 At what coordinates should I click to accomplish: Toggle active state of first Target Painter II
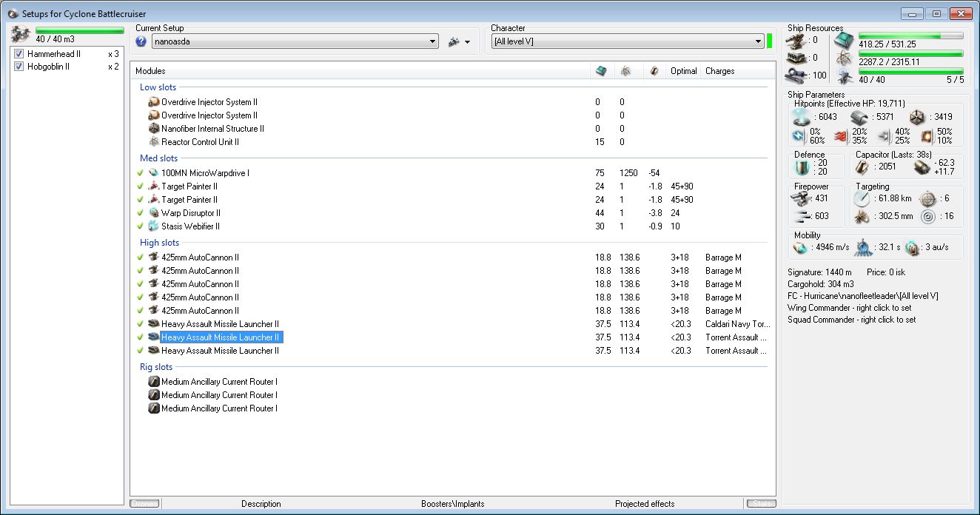tap(141, 186)
